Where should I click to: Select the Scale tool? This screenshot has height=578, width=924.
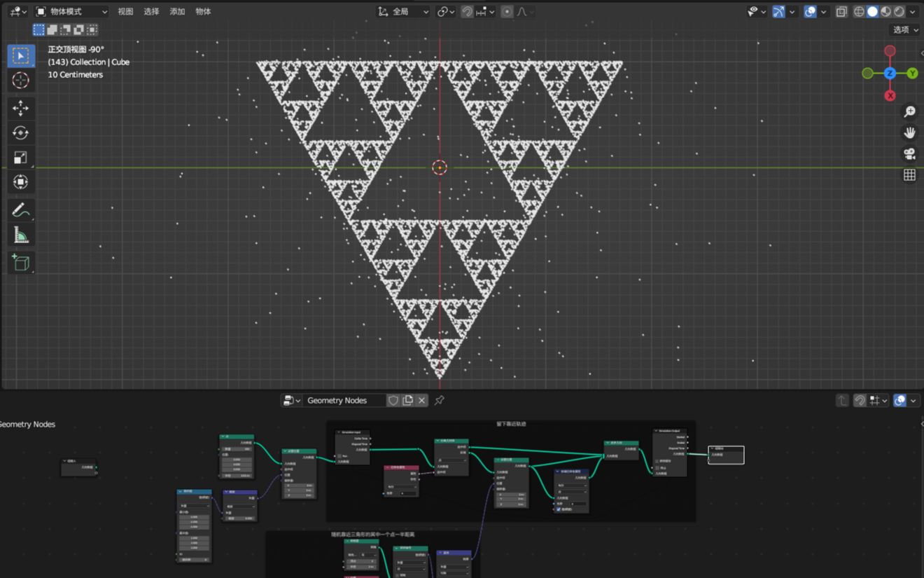pyautogui.click(x=21, y=157)
